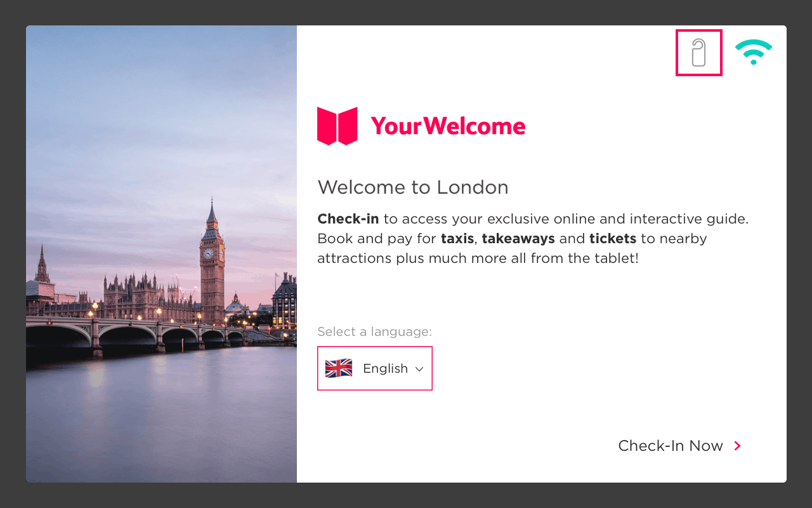
Task: Click the pink open-book logo icon
Action: (x=337, y=126)
